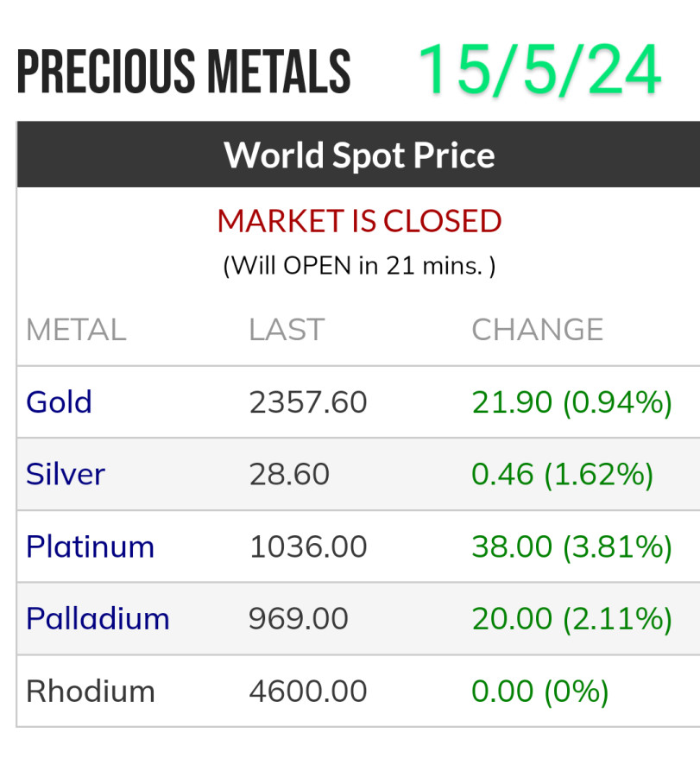The width and height of the screenshot is (700, 777).
Task: Select the Palladium metal link
Action: tap(98, 618)
